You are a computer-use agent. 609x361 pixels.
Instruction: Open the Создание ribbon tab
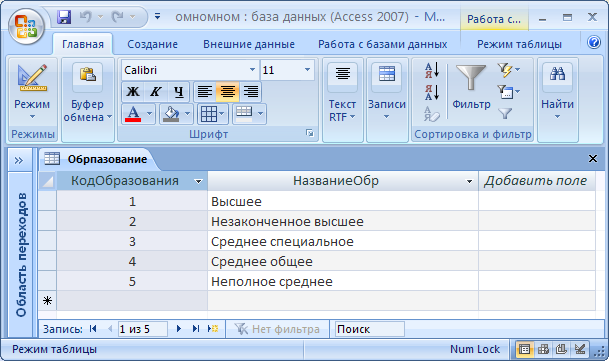point(152,44)
